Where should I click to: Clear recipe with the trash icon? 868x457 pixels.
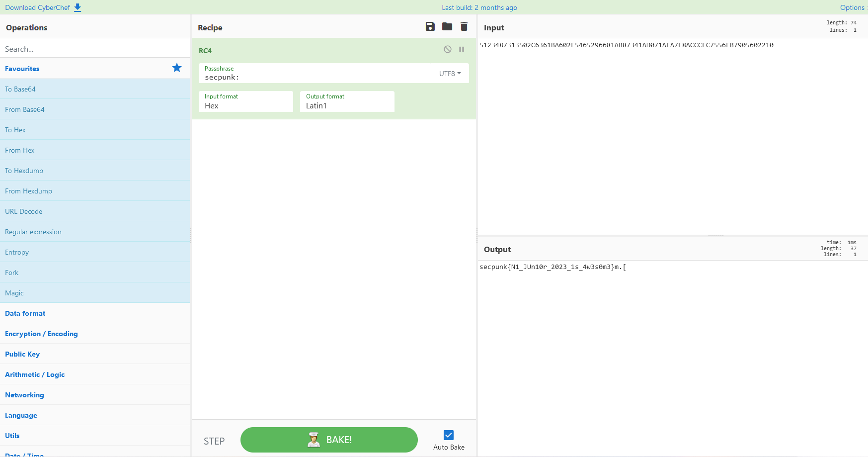(464, 27)
